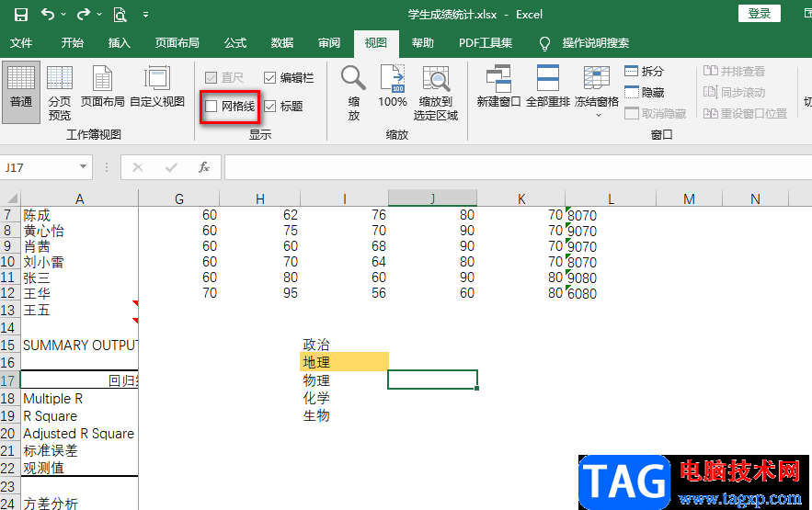Set zoom to 100%
The width and height of the screenshot is (812, 510).
(392, 87)
